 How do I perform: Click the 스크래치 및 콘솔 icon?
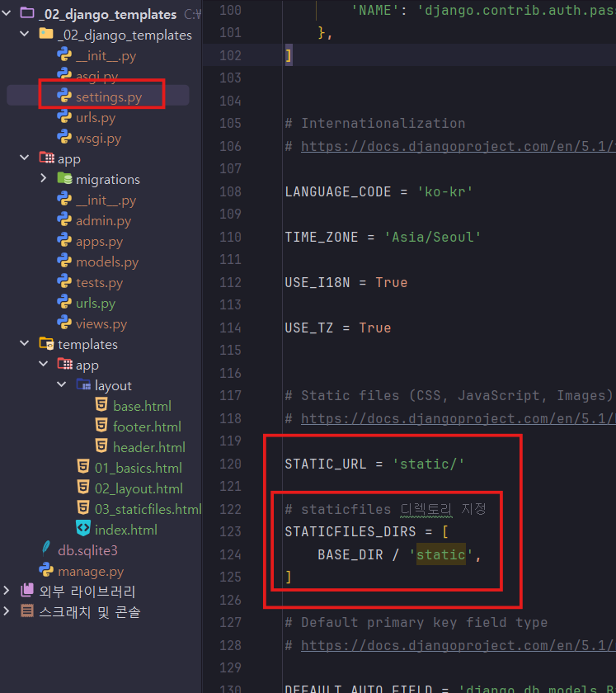pos(27,610)
